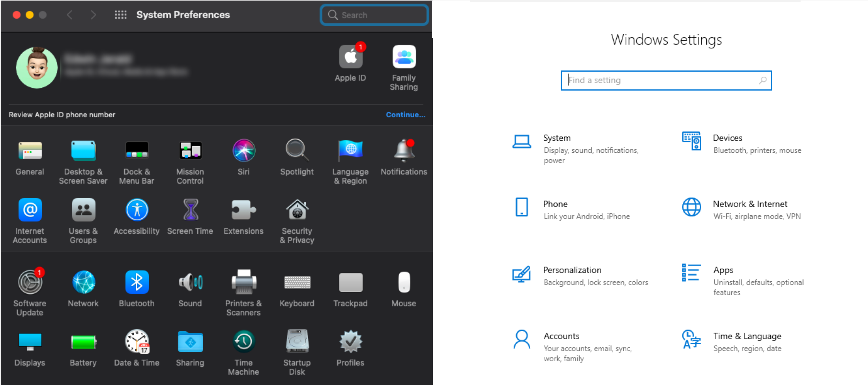Click the Find a setting search box
Viewport: 868px width, 385px height.
666,80
